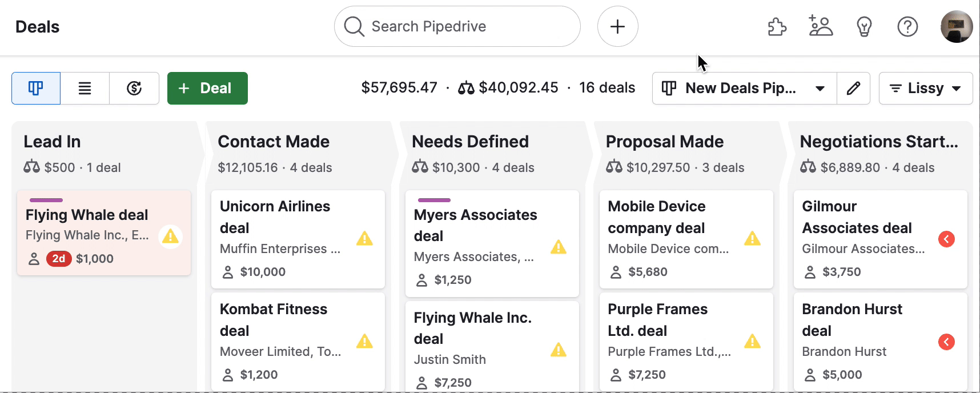Image resolution: width=980 pixels, height=393 pixels.
Task: Switch to the list view icon
Action: pyautogui.click(x=85, y=88)
